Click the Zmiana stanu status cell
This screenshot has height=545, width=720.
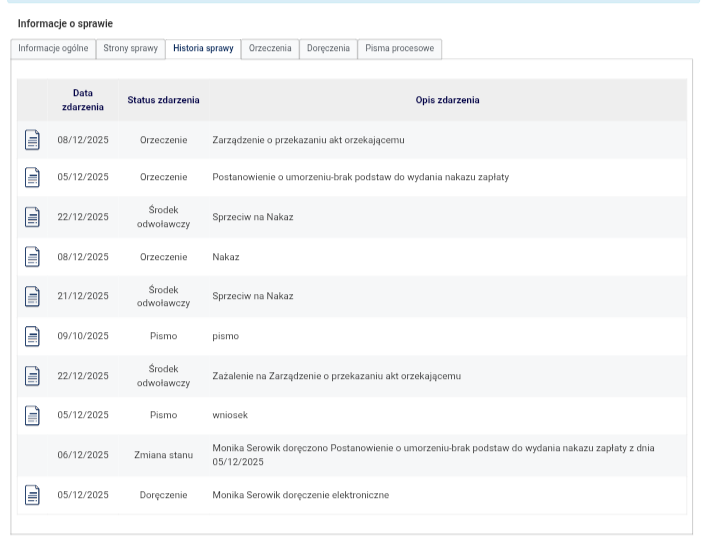(163, 455)
